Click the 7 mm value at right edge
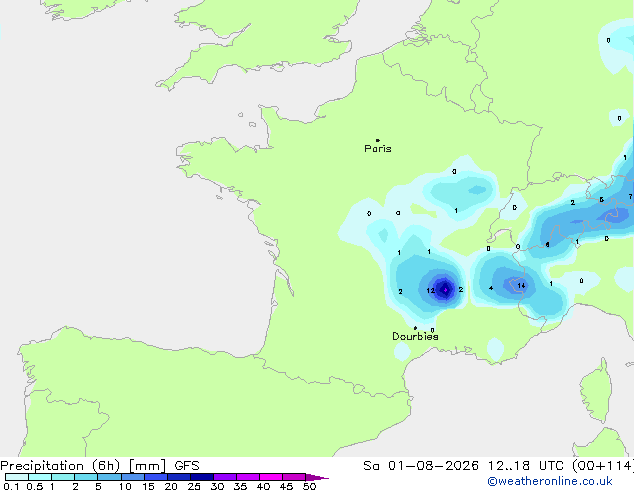 630,196
